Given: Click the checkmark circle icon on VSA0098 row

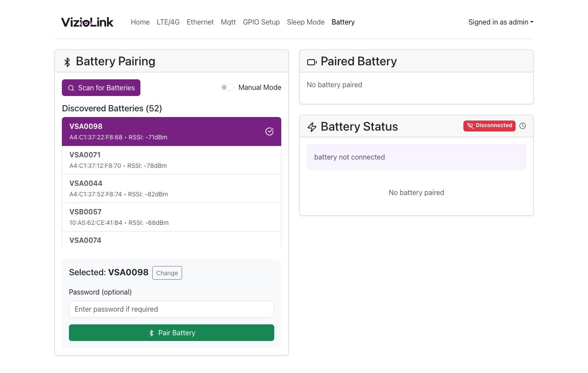Looking at the screenshot, I should point(269,131).
